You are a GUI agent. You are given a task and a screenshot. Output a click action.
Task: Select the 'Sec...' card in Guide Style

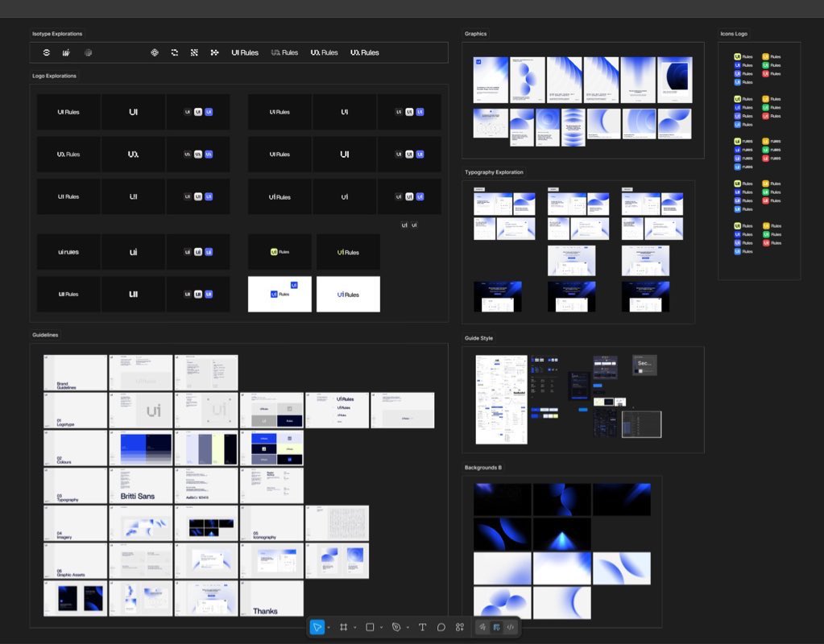click(x=644, y=365)
